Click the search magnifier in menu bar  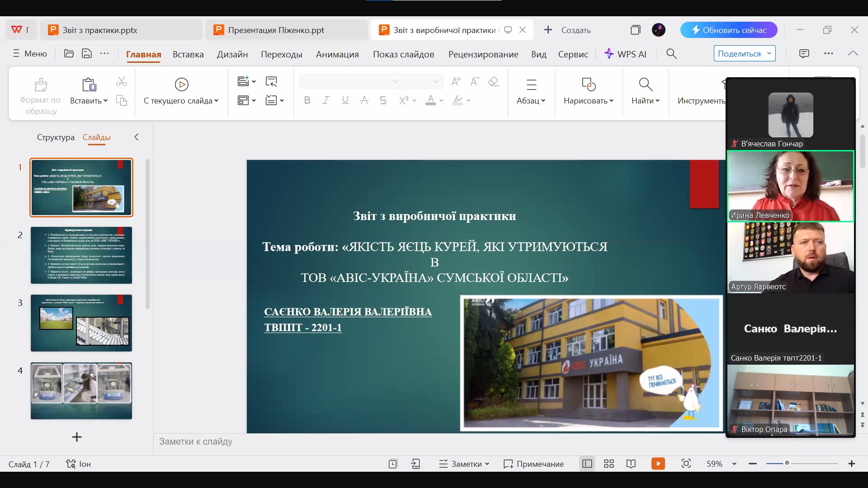671,54
